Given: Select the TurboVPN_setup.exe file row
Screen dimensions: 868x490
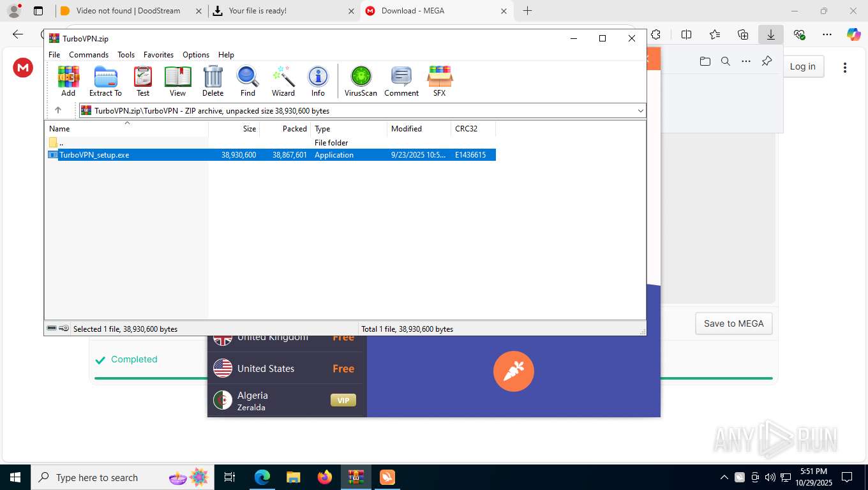Looking at the screenshot, I should (x=271, y=154).
